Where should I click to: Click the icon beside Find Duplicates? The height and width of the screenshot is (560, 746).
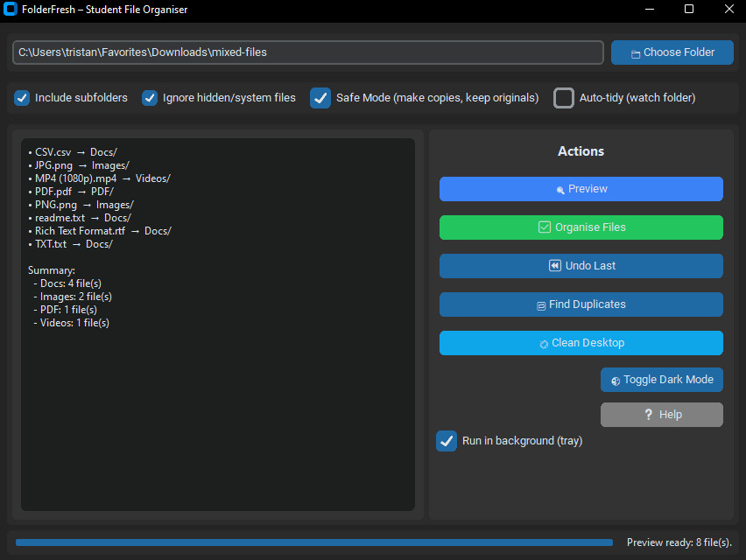[x=541, y=305]
